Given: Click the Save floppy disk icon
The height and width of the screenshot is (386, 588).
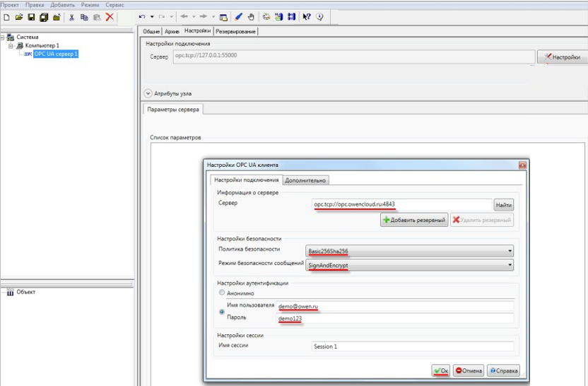Looking at the screenshot, I should coord(31,17).
